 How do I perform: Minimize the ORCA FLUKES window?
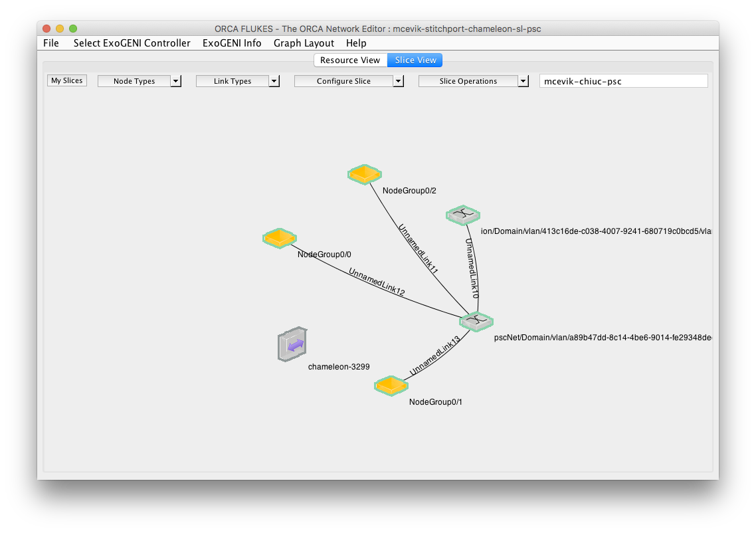(60, 29)
